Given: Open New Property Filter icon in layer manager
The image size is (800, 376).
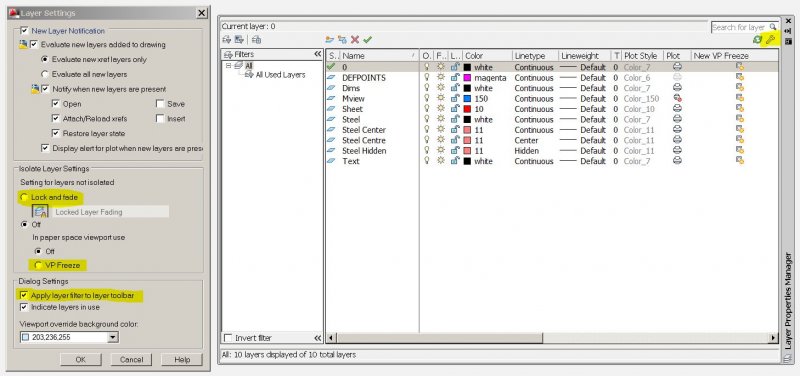Looking at the screenshot, I should 227,39.
